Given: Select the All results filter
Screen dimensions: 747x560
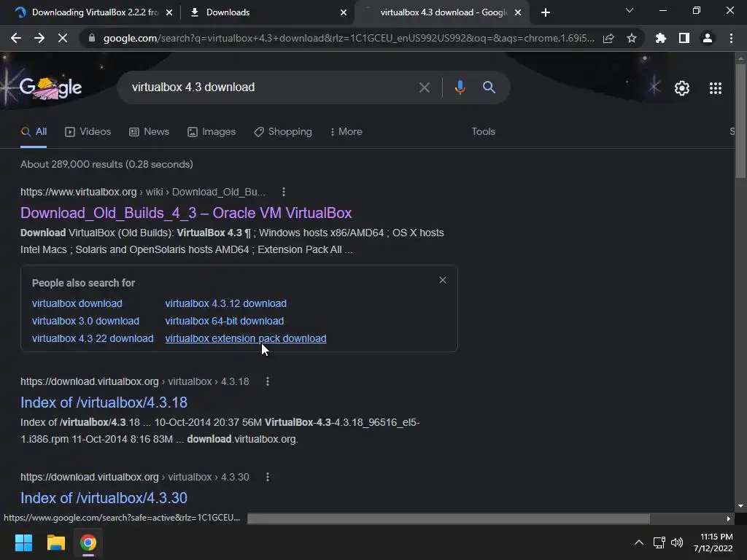Looking at the screenshot, I should click(34, 132).
